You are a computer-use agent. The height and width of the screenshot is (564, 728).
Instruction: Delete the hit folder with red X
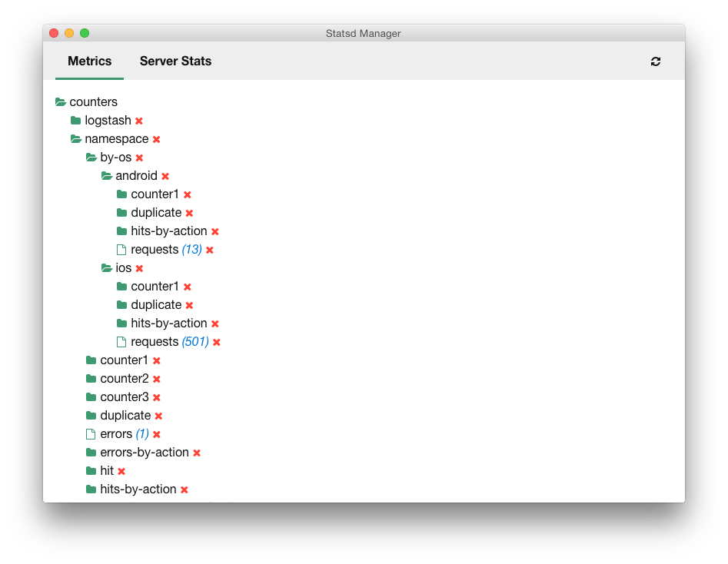(121, 471)
